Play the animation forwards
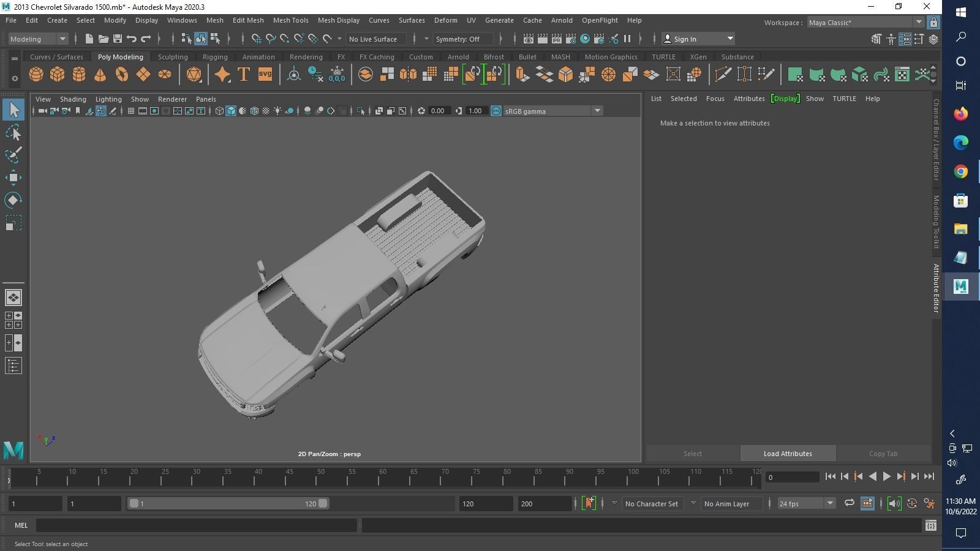980x551 pixels. (886, 476)
